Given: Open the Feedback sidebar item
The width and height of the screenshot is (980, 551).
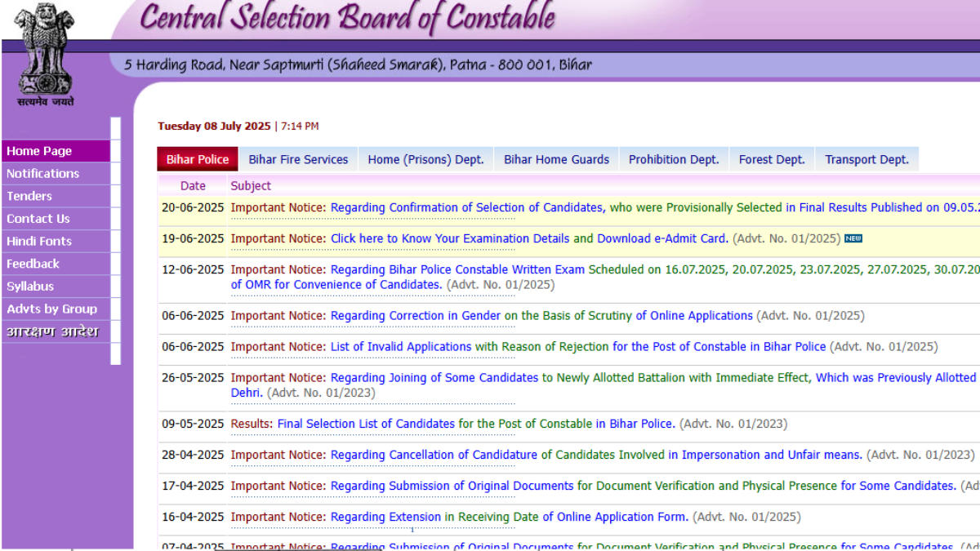Looking at the screenshot, I should (x=55, y=264).
